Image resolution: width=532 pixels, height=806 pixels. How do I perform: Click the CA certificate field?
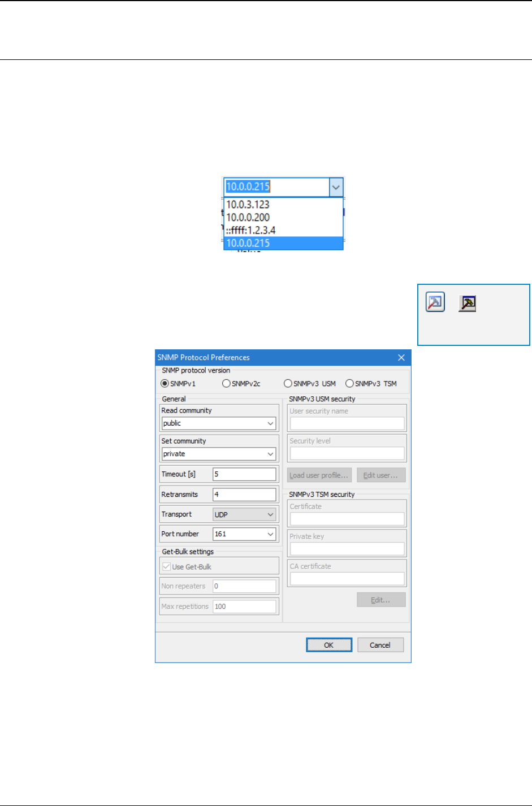point(347,579)
